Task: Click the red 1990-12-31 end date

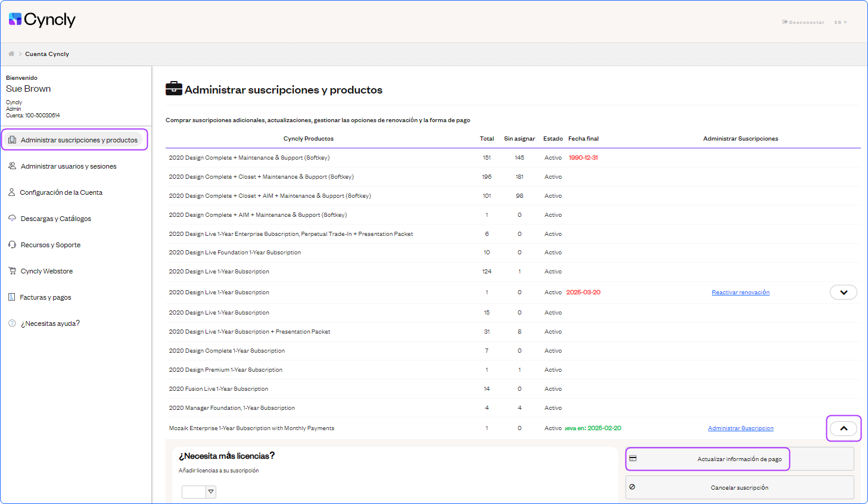Action: pos(583,158)
